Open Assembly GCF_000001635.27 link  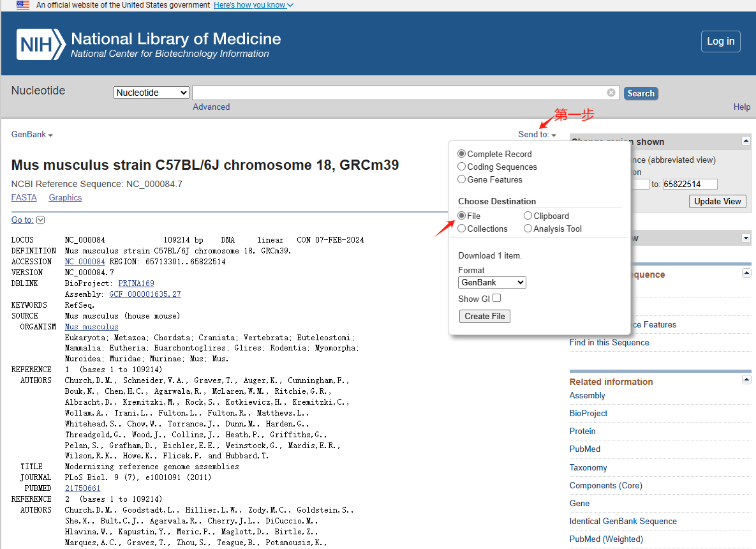point(145,294)
